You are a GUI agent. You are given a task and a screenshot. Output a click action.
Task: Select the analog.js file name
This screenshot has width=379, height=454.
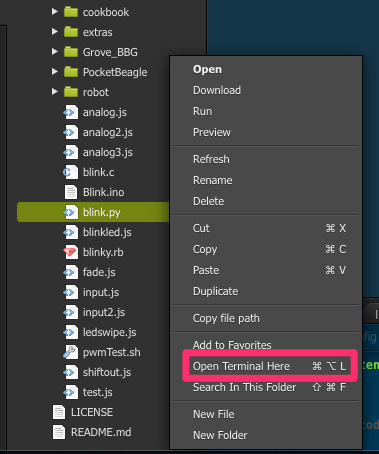105,113
